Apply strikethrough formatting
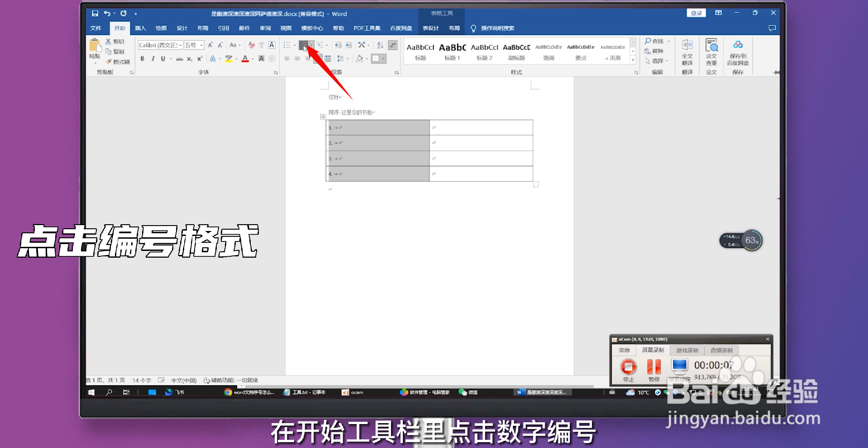This screenshot has height=448, width=868. click(180, 58)
